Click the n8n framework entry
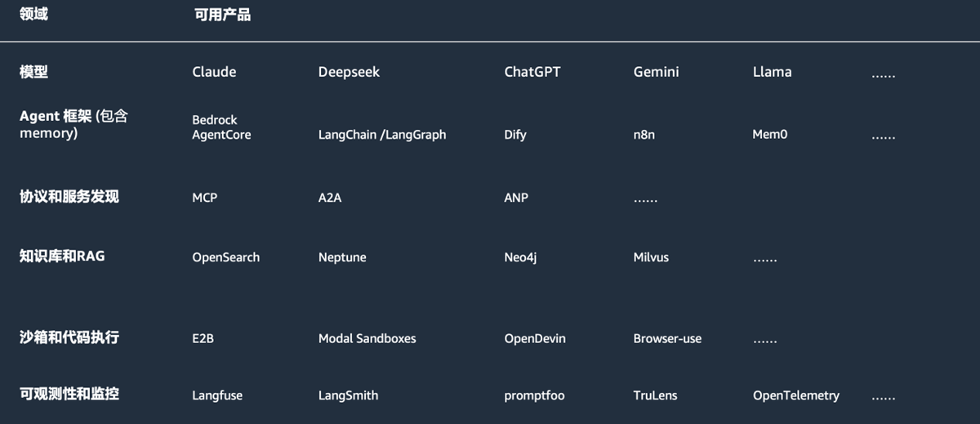This screenshot has width=980, height=424. tap(644, 135)
